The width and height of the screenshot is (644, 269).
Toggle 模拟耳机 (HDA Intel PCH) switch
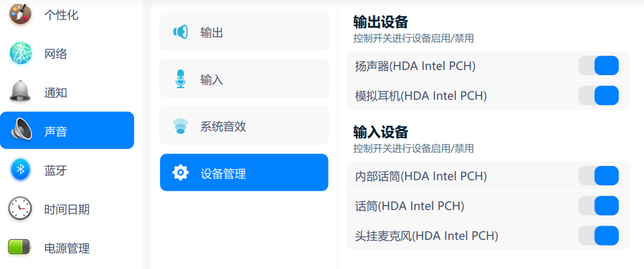point(598,95)
